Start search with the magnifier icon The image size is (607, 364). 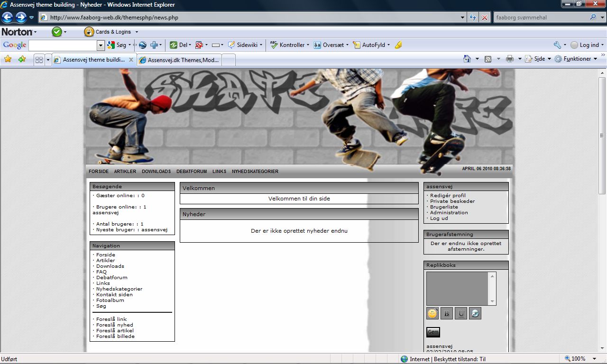click(x=593, y=18)
